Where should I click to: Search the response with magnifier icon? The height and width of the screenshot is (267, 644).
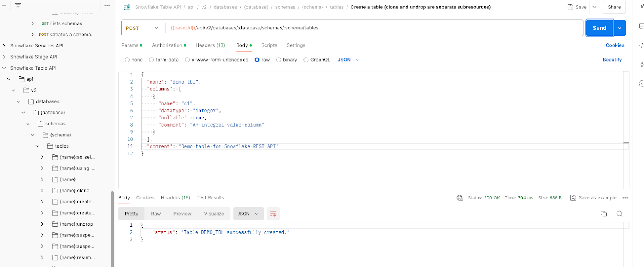(x=619, y=214)
